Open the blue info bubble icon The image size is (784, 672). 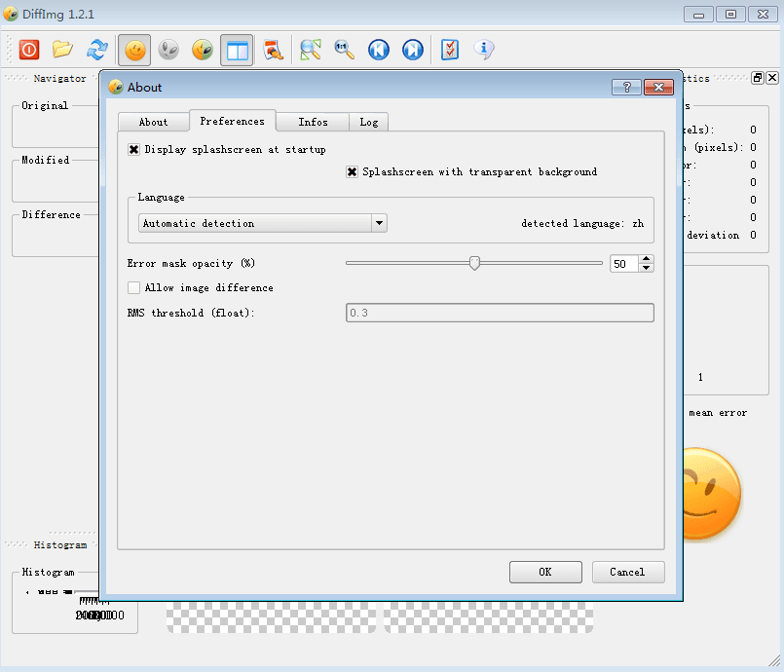483,50
